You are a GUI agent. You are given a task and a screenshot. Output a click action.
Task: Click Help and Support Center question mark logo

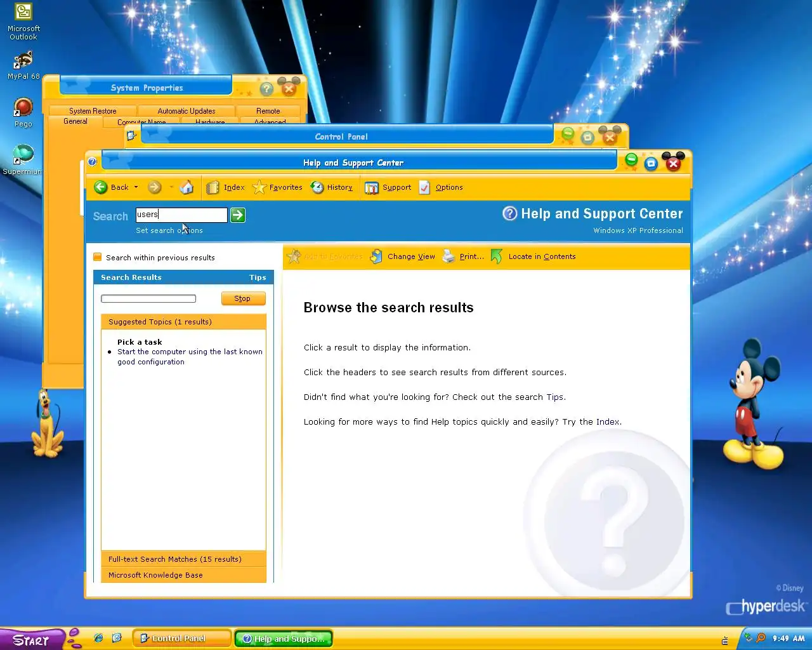pyautogui.click(x=510, y=213)
